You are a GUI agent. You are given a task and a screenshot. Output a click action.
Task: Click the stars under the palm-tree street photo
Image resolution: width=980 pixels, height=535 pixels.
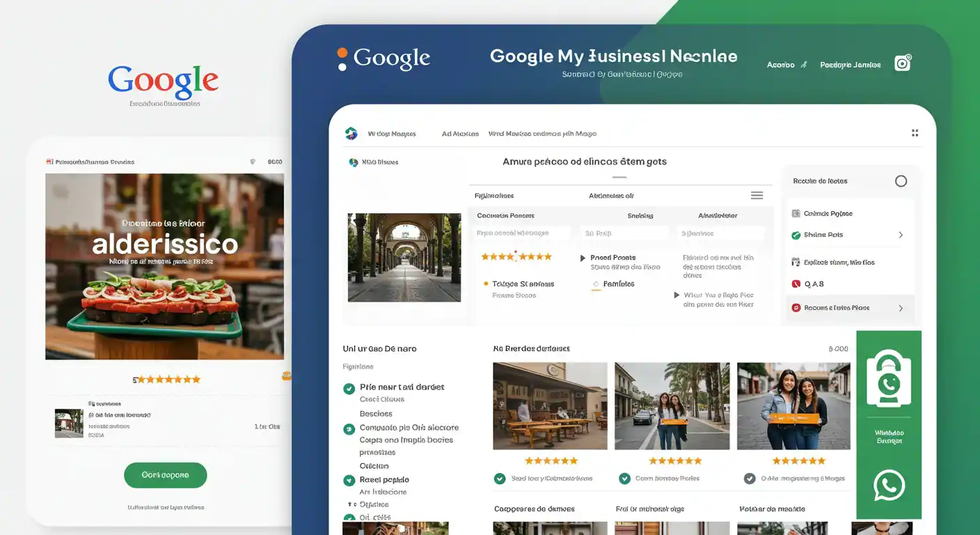coord(675,461)
